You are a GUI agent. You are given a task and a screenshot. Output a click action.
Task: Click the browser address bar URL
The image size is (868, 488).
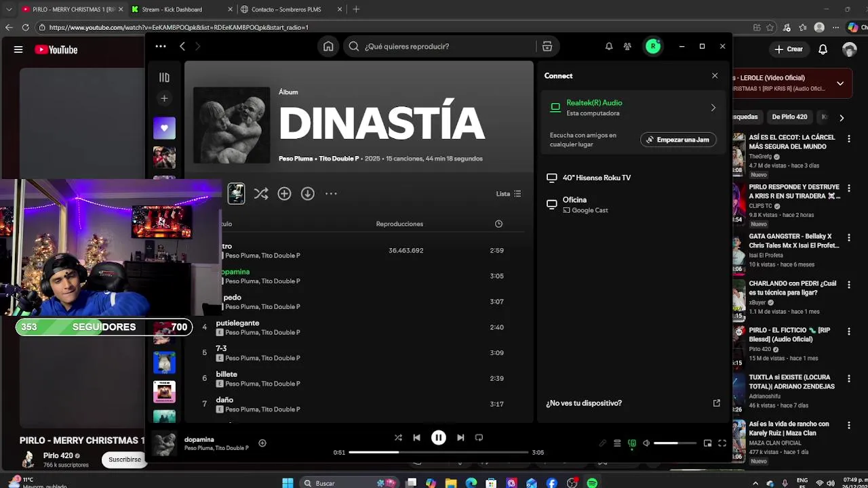(x=178, y=28)
